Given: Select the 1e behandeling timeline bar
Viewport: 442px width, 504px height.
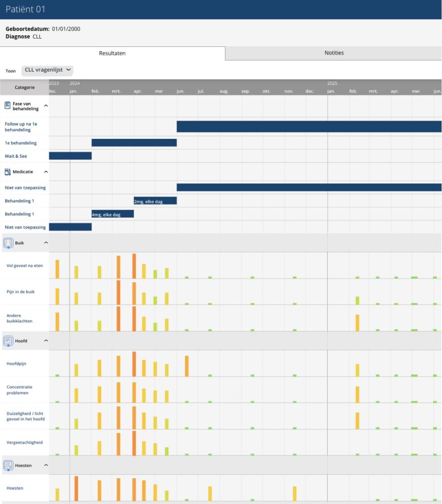Looking at the screenshot, I should (134, 143).
